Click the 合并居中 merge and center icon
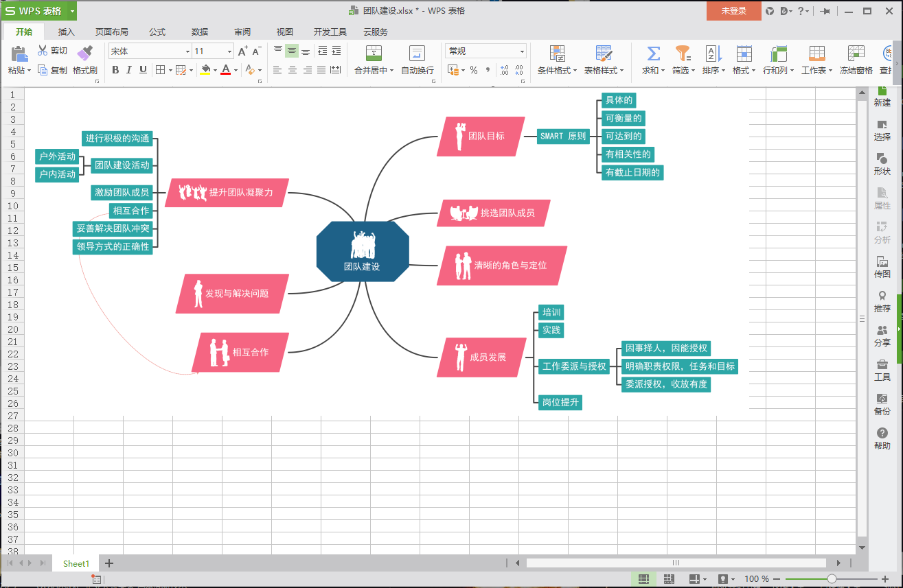Viewport: 903px width, 588px height. (374, 53)
